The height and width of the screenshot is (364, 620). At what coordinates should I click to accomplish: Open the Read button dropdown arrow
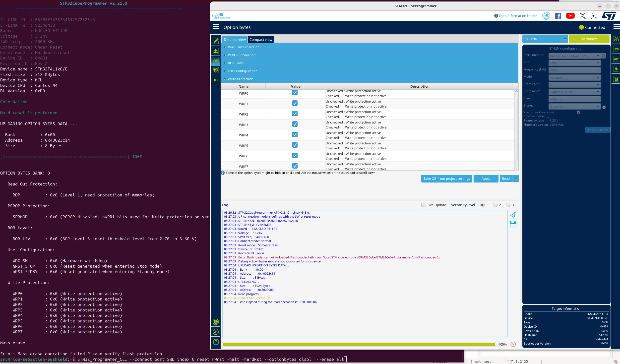(516, 179)
